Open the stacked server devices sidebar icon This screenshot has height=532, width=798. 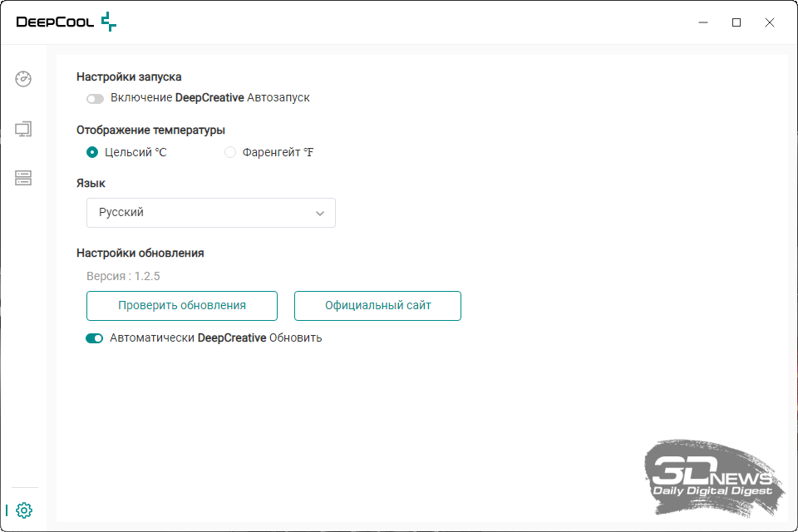pyautogui.click(x=23, y=178)
